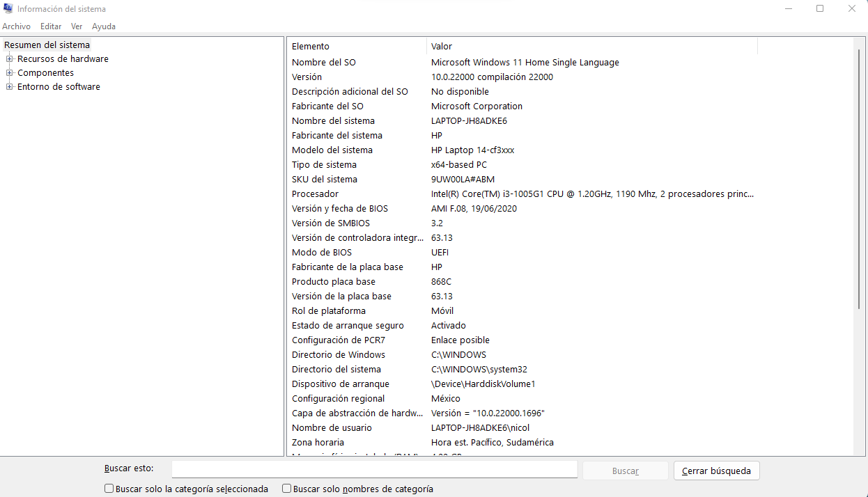Minimize the Información del sistema window
Image resolution: width=868 pixels, height=497 pixels.
[x=788, y=9]
